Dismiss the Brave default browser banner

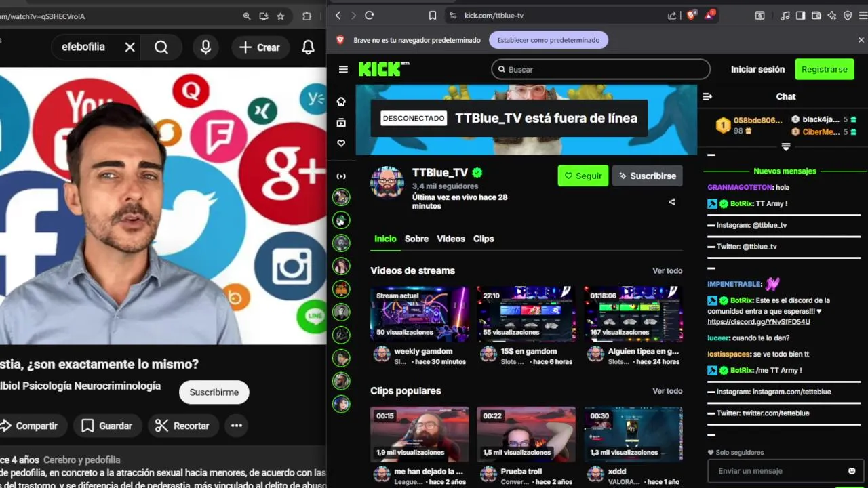pyautogui.click(x=861, y=40)
